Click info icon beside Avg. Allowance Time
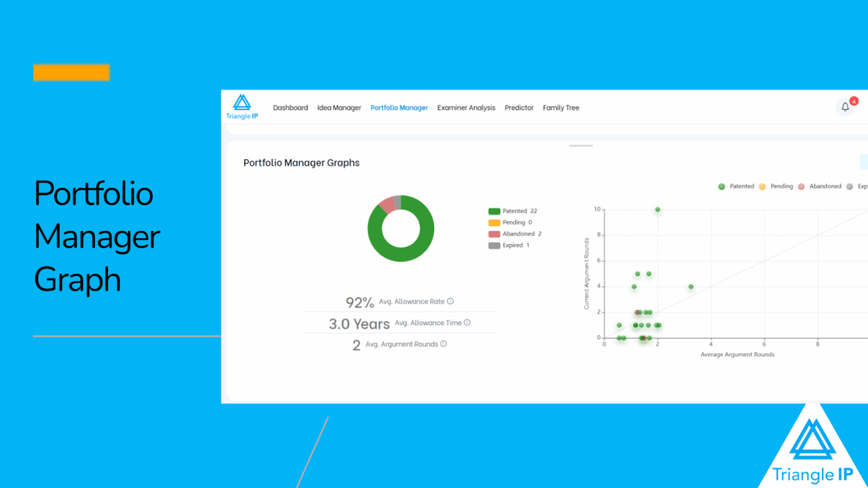Screen dimensions: 868x488 tap(467, 323)
